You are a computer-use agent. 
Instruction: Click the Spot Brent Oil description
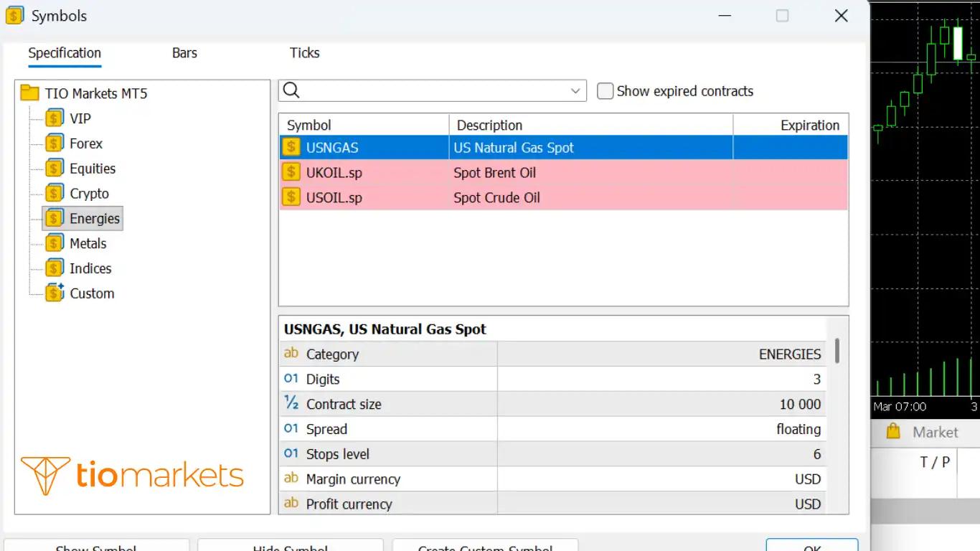(x=494, y=172)
